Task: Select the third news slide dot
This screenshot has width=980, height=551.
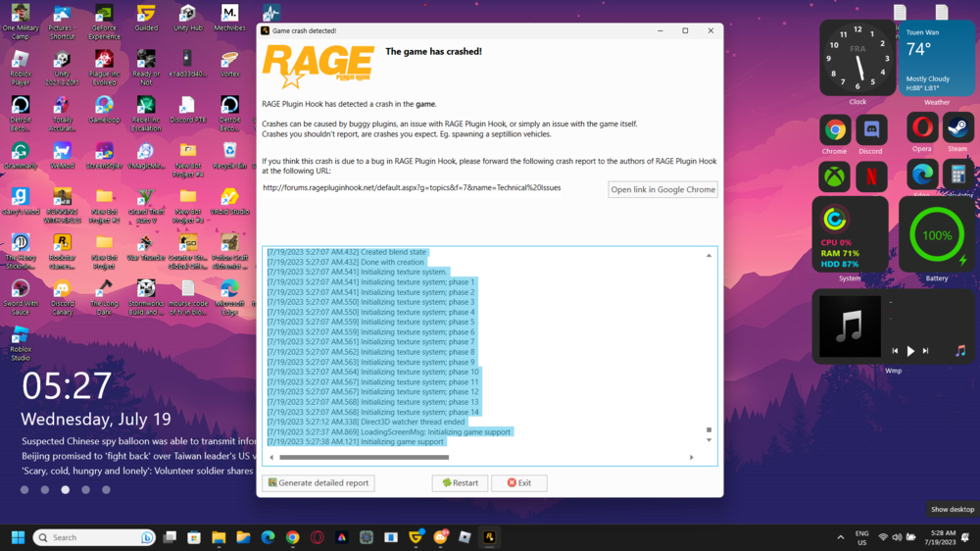Action: [x=65, y=489]
